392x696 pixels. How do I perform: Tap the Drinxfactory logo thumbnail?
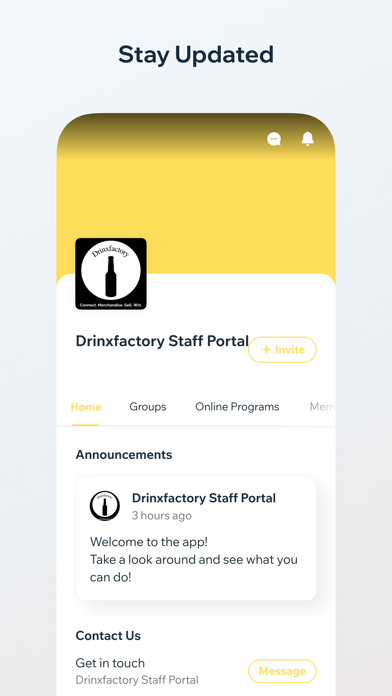111,274
